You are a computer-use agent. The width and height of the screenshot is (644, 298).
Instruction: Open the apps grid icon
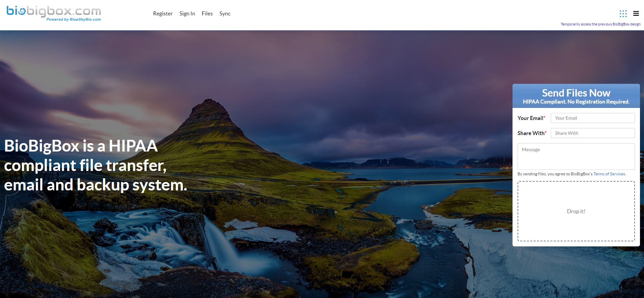(x=623, y=13)
